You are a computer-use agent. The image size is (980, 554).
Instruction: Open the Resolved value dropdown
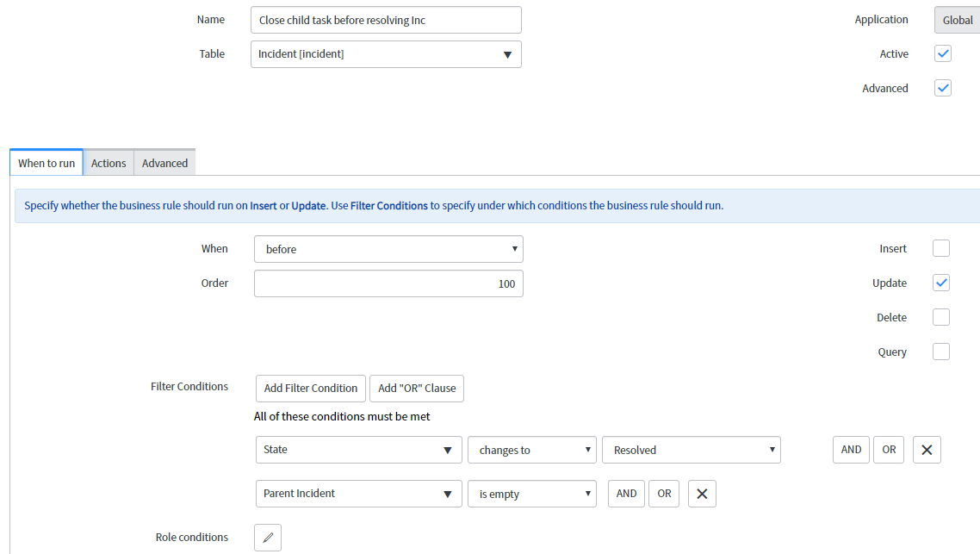tap(692, 449)
